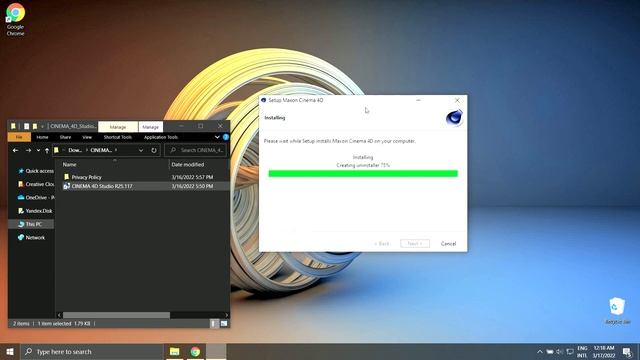
Task: Expand the address bar history dropdown
Action: coord(141,150)
